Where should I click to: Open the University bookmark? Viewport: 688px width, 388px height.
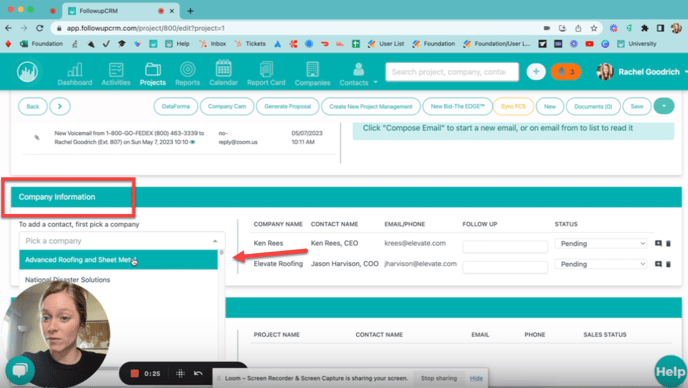[x=637, y=43]
